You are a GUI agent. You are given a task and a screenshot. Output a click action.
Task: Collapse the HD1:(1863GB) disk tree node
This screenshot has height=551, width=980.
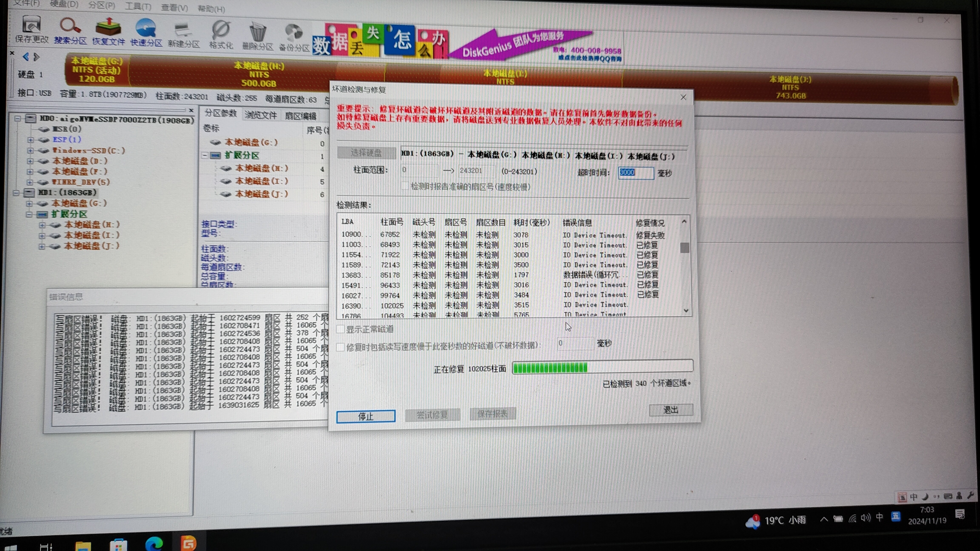click(16, 193)
